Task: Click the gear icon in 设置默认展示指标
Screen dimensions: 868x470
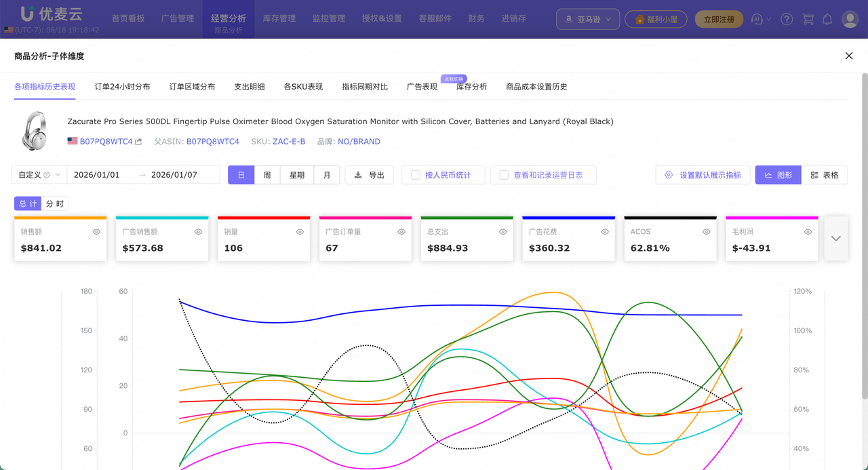Action: (669, 175)
